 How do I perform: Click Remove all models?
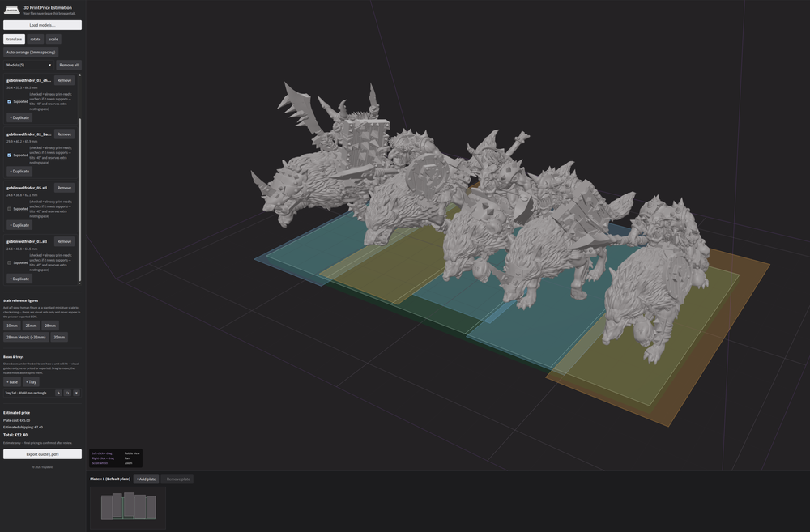[x=69, y=65]
